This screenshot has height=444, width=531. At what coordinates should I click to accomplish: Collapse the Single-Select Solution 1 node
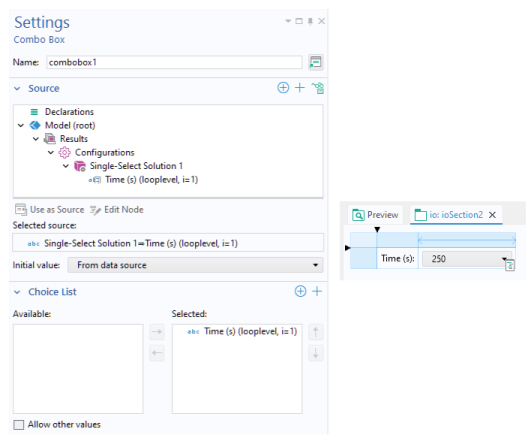tap(66, 166)
